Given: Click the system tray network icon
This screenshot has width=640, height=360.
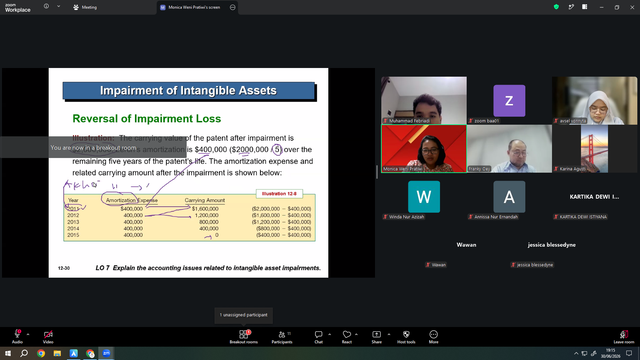Looking at the screenshot, I should 584,353.
